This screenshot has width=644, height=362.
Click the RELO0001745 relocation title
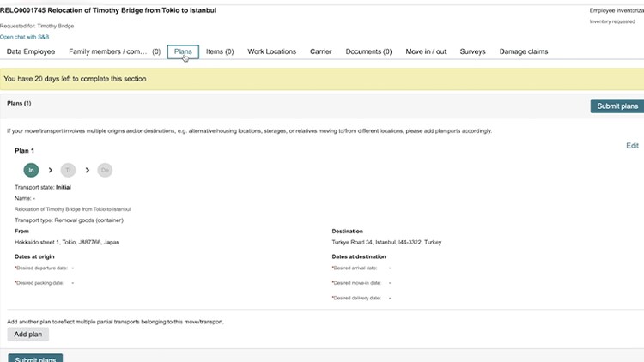click(x=108, y=10)
